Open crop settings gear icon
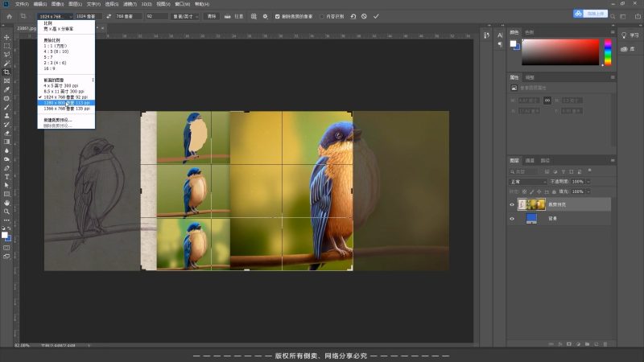The width and height of the screenshot is (644, 362). pos(266,16)
